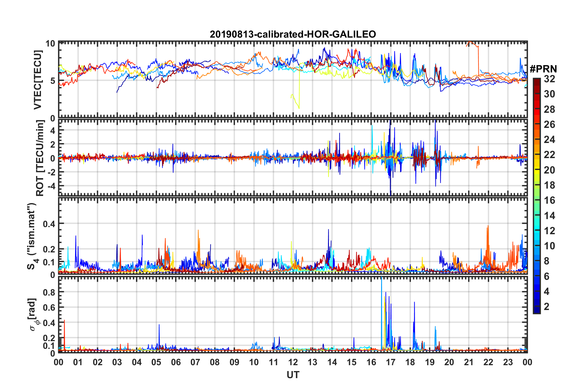This screenshot has height=392, width=586.
Task: Click red sigma phi spike after 00 UT
Action: click(x=64, y=335)
